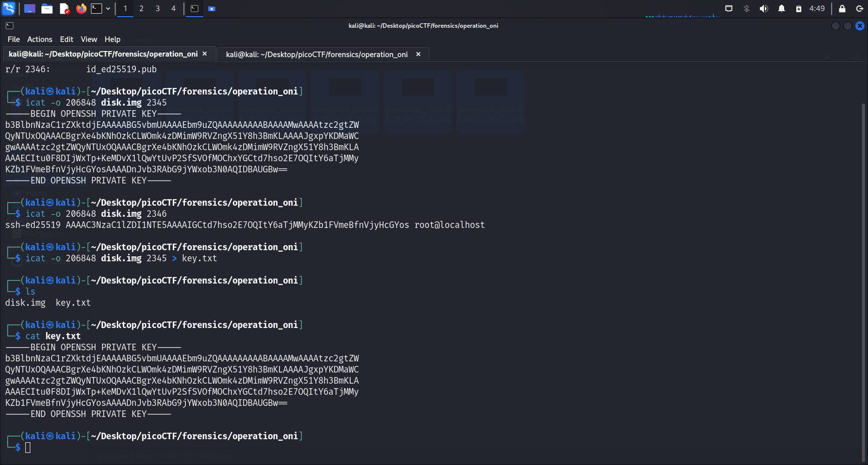Open the File menu in terminal
Viewport: 868px width, 465px height.
click(14, 39)
